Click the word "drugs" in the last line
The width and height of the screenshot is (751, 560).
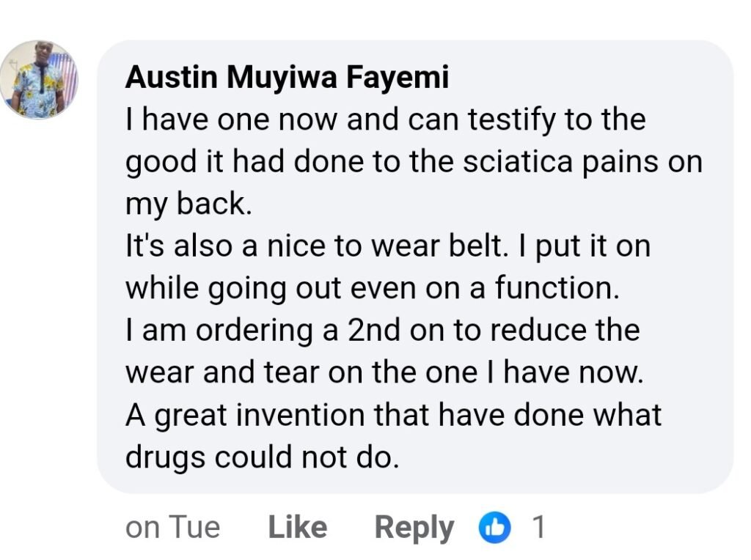pos(165,458)
